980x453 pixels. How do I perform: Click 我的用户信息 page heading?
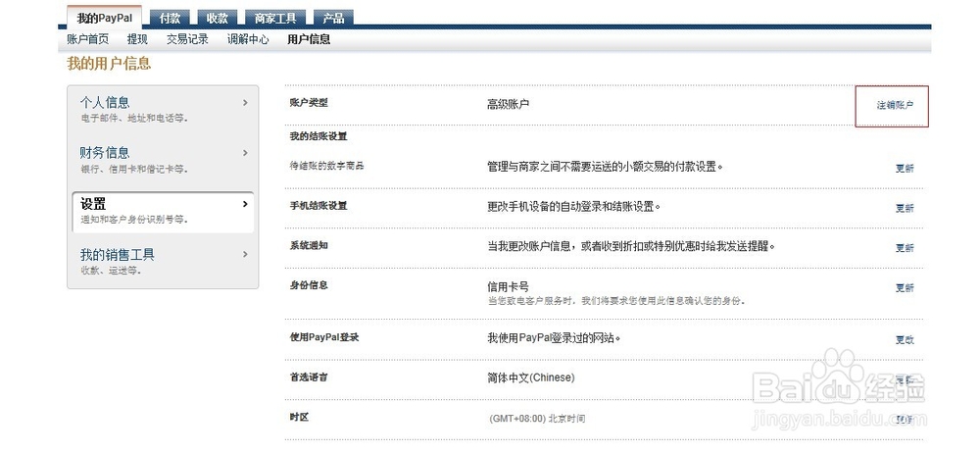(109, 64)
